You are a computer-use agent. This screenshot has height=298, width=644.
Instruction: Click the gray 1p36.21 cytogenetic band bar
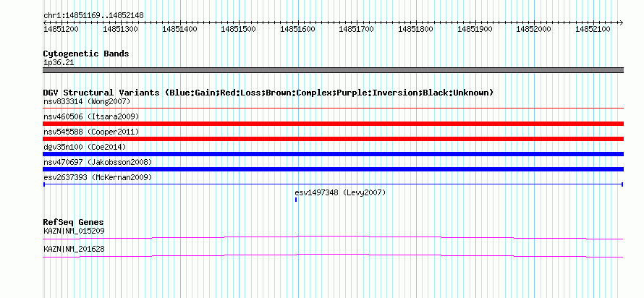[x=333, y=70]
